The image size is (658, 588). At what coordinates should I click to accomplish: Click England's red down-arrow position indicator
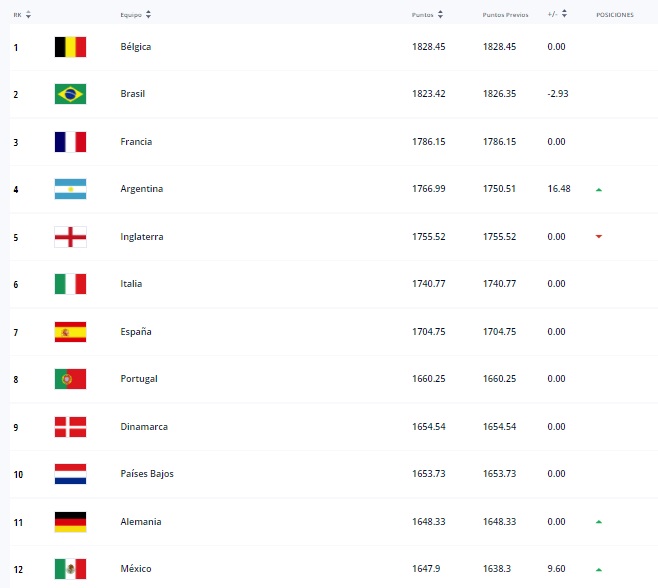pos(599,237)
